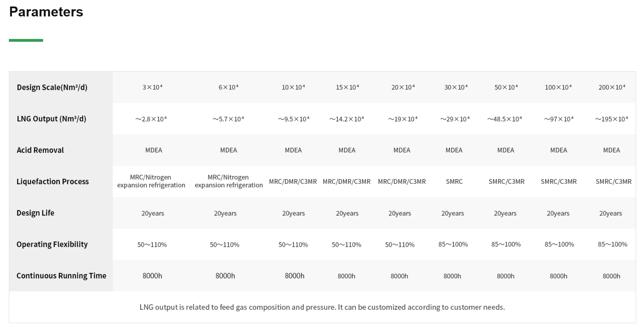
Task: Click the 200×10⁴ design scale cell
Action: point(612,87)
